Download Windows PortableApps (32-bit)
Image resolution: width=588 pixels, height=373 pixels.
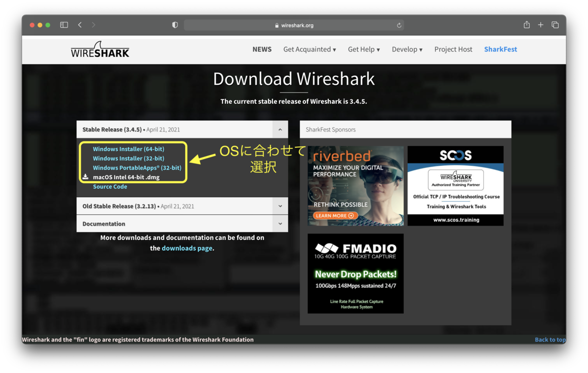point(137,168)
